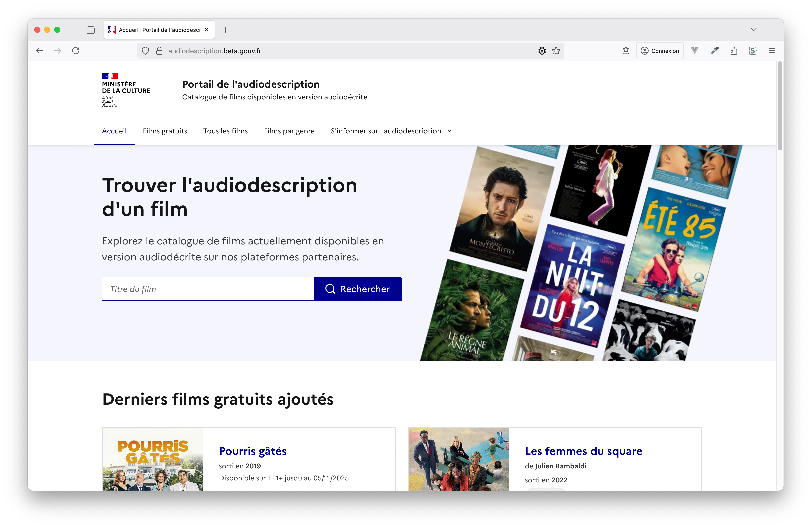Click the browser reload page icon
This screenshot has width=812, height=528.
coord(76,51)
